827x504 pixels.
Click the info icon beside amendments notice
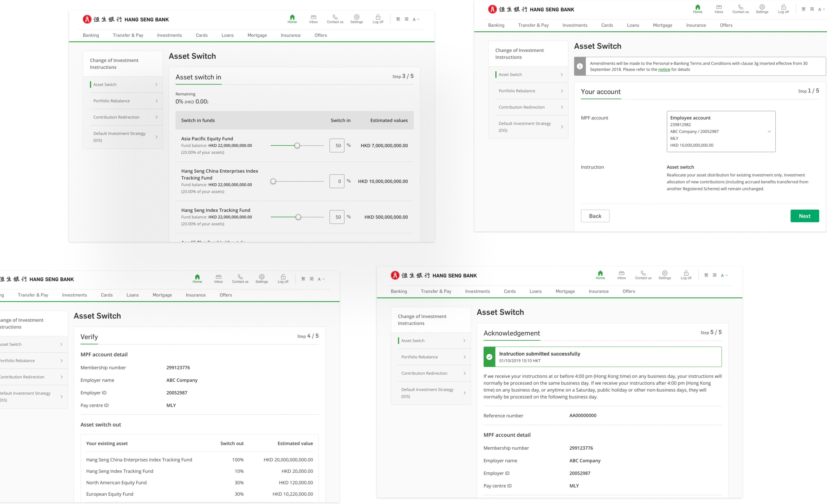pos(580,66)
